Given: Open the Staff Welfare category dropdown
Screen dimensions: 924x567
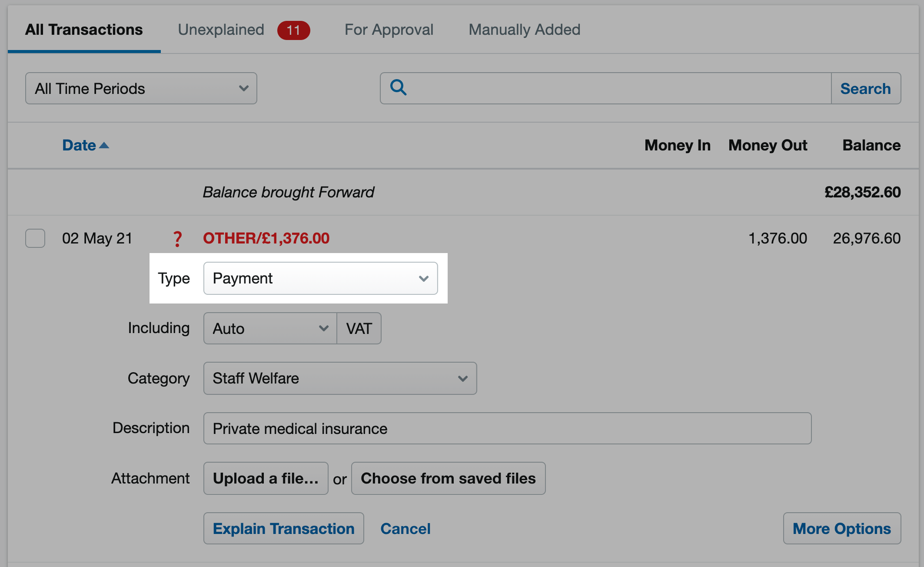Looking at the screenshot, I should click(340, 378).
